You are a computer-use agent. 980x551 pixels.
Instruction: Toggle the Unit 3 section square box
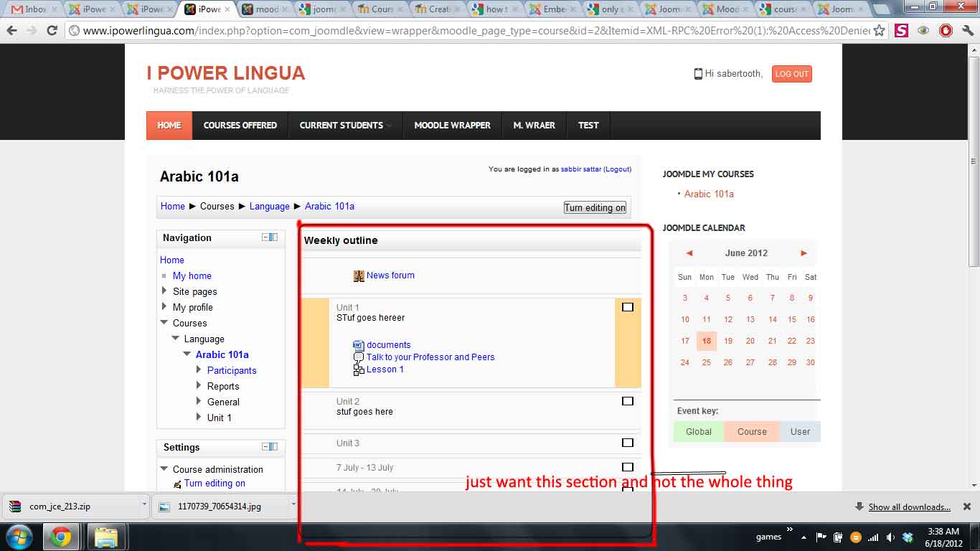click(628, 443)
